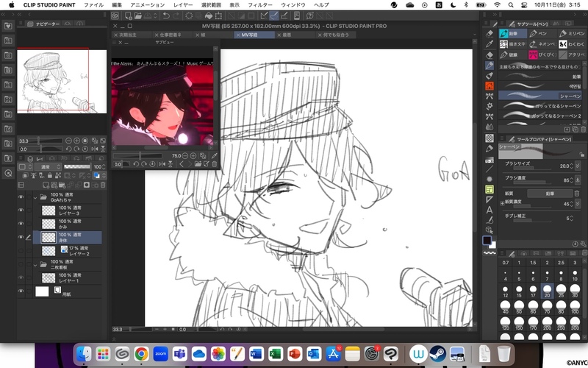This screenshot has width=588, height=368.
Task: Select the orange decoration tool icon
Action: pyautogui.click(x=490, y=86)
